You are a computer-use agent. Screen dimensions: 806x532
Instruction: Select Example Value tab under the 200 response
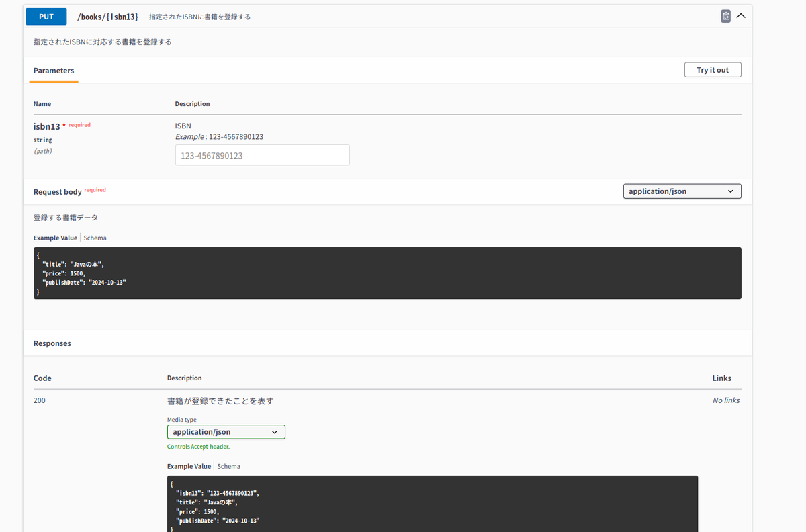[x=189, y=465]
